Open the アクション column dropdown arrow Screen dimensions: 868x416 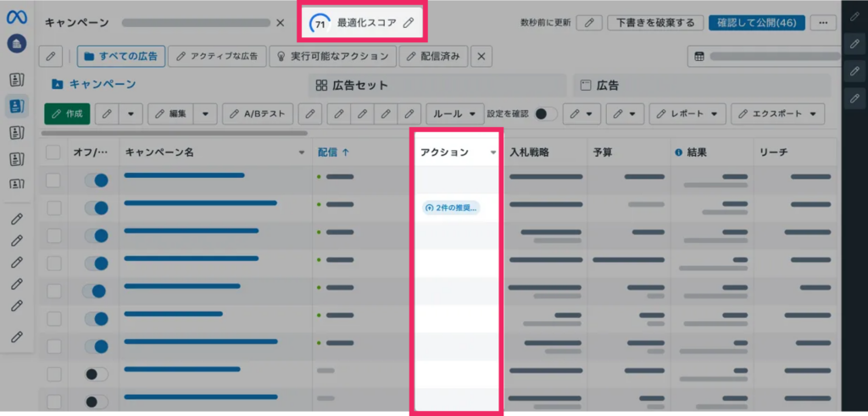pos(493,153)
